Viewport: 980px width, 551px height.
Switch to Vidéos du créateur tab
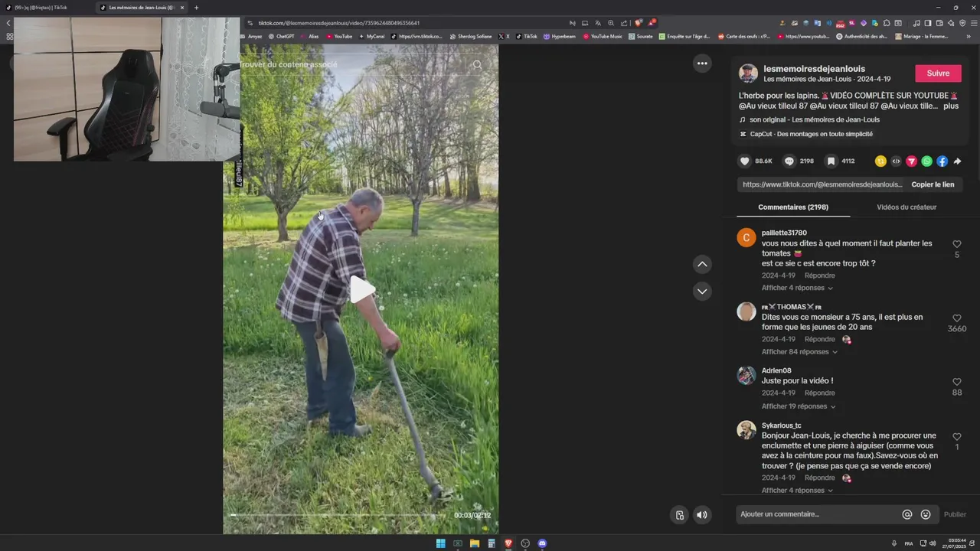(906, 207)
